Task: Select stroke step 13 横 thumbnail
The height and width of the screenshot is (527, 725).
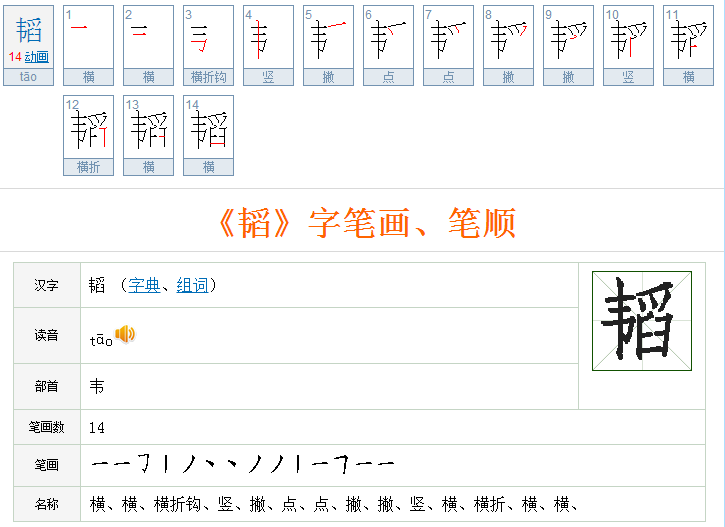Action: 148,135
